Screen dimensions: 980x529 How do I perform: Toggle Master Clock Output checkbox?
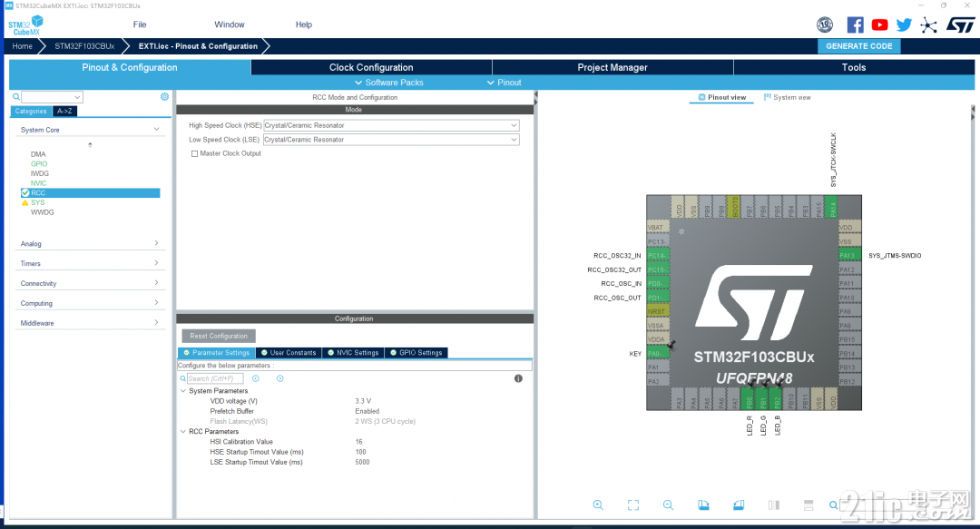(194, 154)
